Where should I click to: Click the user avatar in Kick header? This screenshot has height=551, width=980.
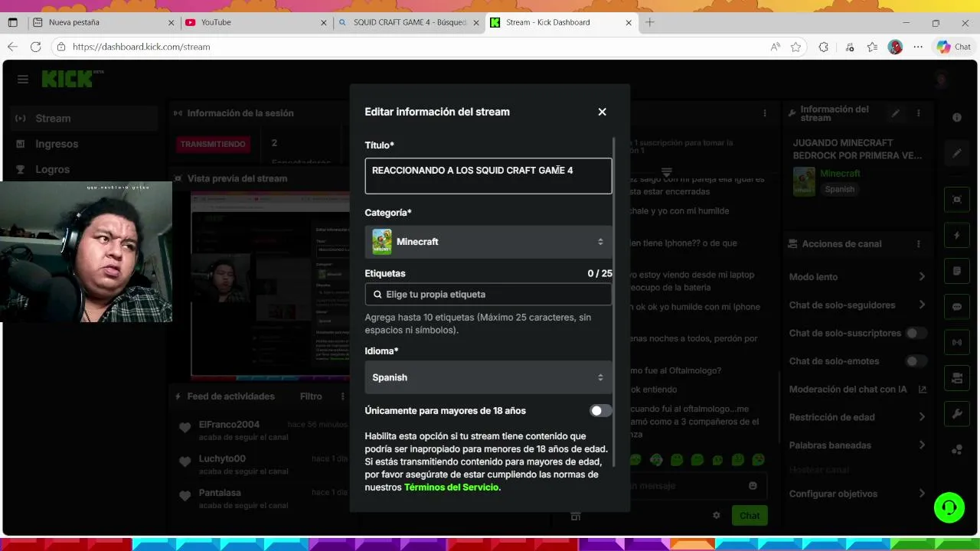coord(942,79)
